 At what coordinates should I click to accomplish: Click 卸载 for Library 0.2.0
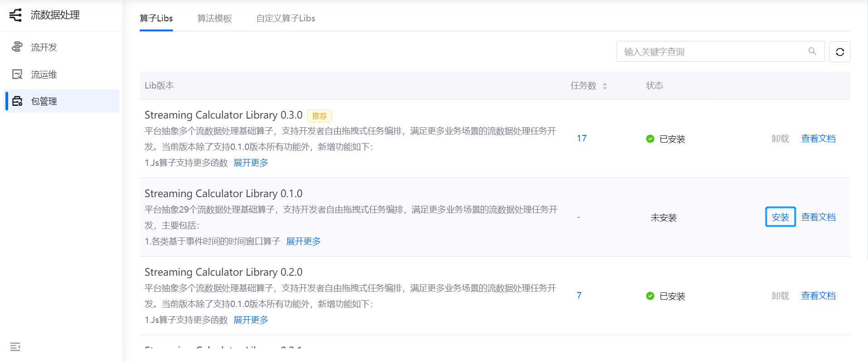pyautogui.click(x=780, y=296)
